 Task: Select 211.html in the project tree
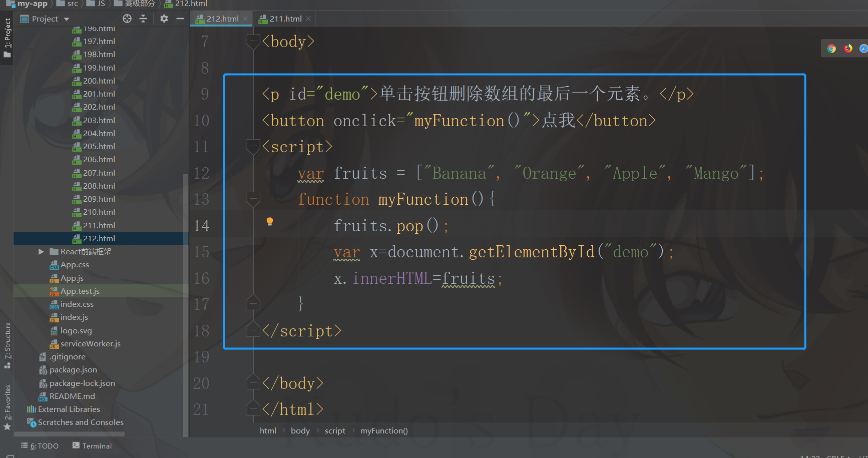[99, 225]
